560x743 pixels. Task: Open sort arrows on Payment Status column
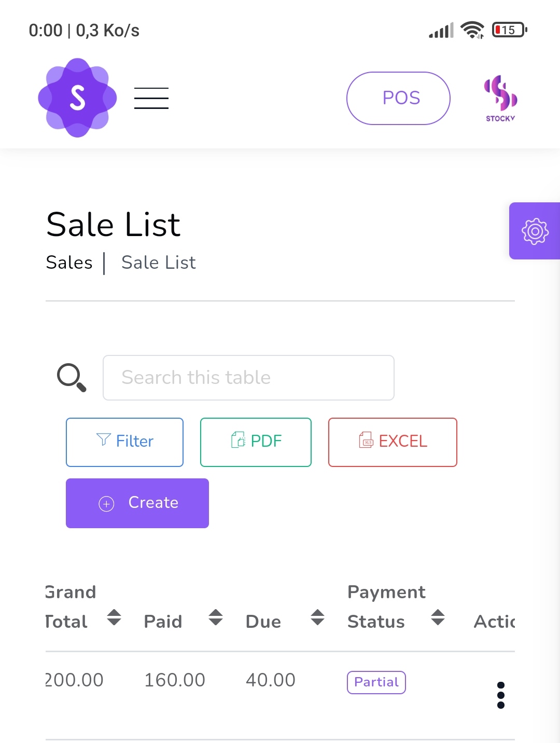(x=438, y=618)
